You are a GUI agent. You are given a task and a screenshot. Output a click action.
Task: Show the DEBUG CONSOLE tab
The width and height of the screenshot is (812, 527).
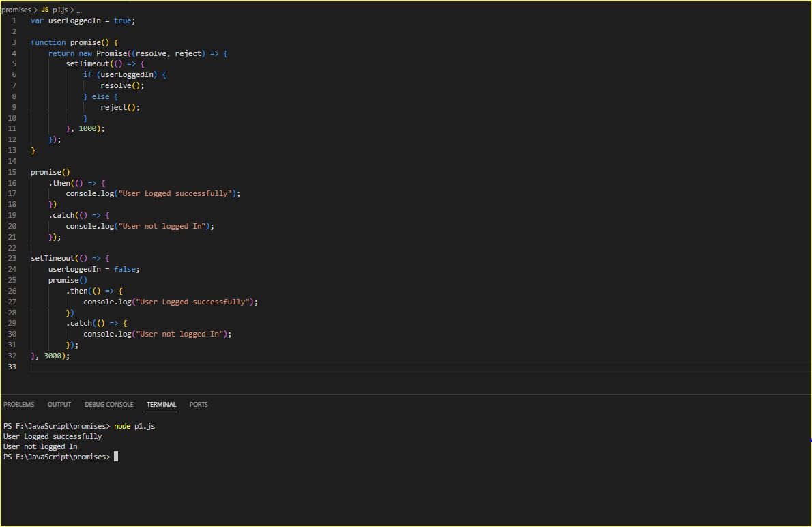108,405
